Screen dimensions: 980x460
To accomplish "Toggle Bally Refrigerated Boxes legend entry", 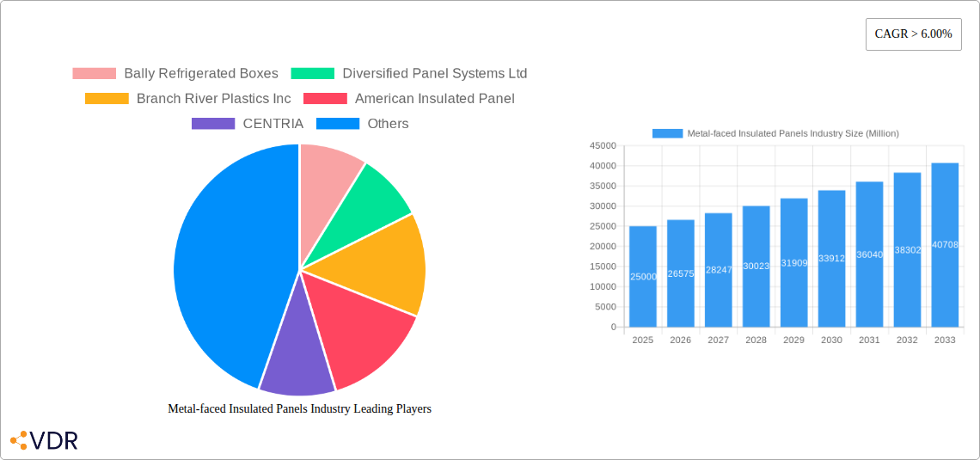I will [x=175, y=74].
